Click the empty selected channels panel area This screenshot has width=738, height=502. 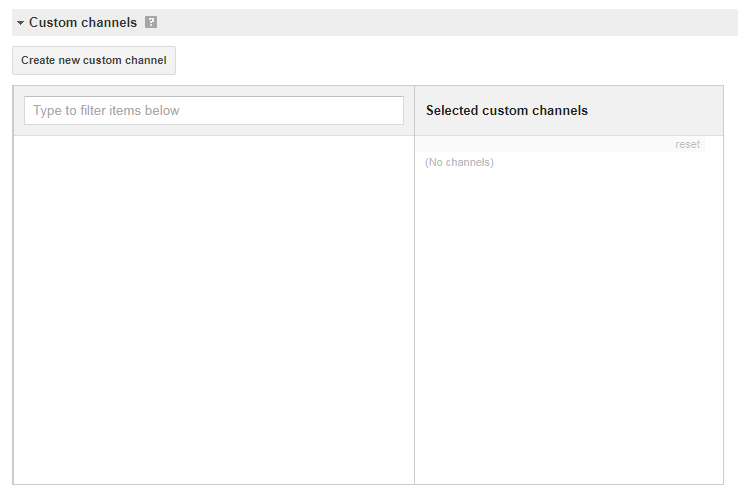pos(569,325)
